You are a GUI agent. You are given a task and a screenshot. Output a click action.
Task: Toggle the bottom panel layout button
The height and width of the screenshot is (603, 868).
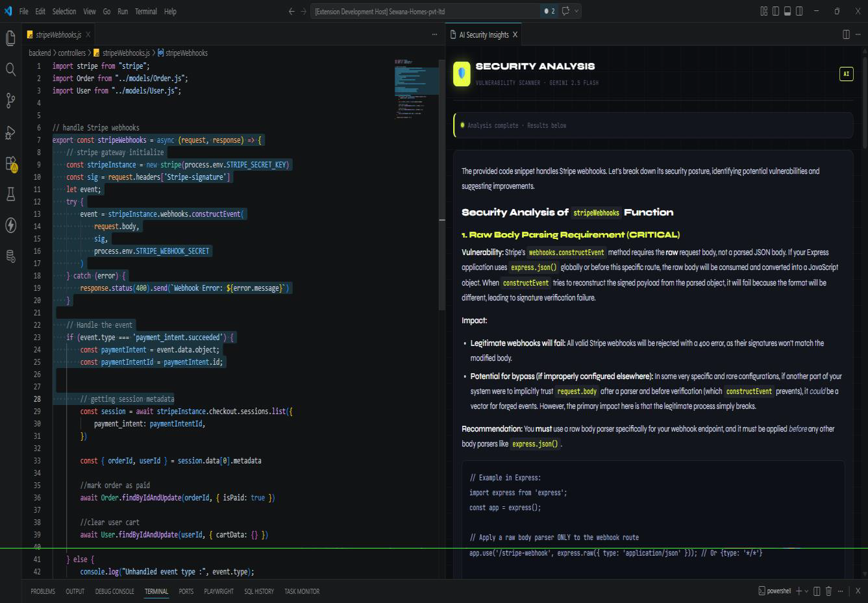pos(787,11)
